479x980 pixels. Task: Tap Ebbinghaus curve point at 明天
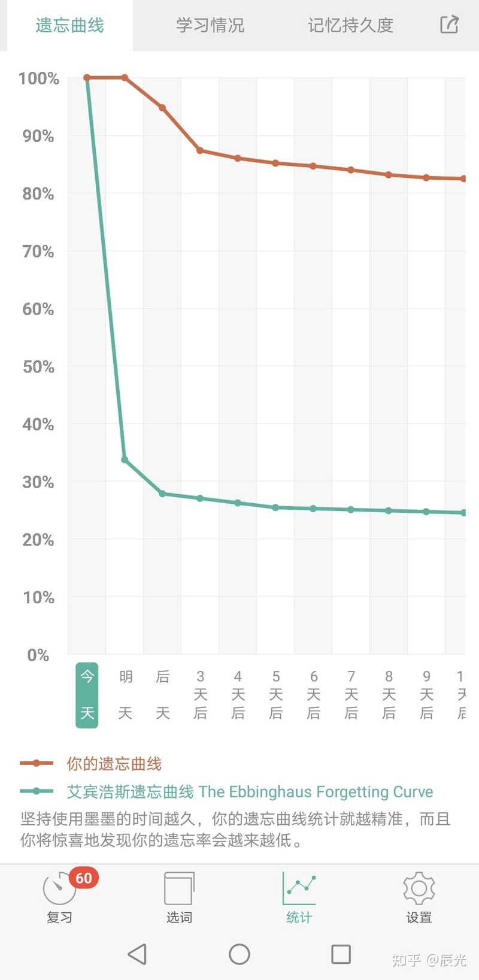point(125,459)
